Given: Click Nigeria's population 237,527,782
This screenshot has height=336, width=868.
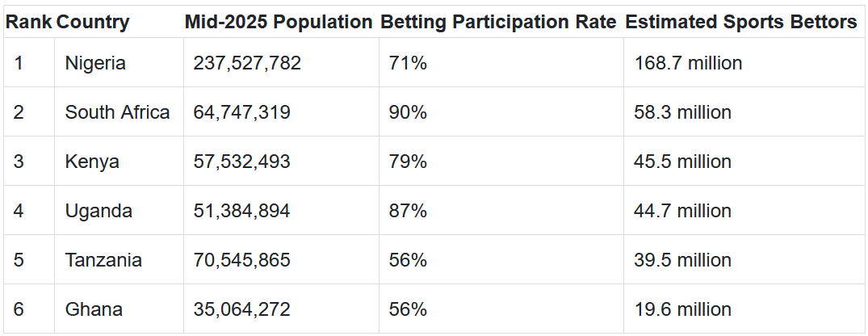Looking at the screenshot, I should pos(247,63).
